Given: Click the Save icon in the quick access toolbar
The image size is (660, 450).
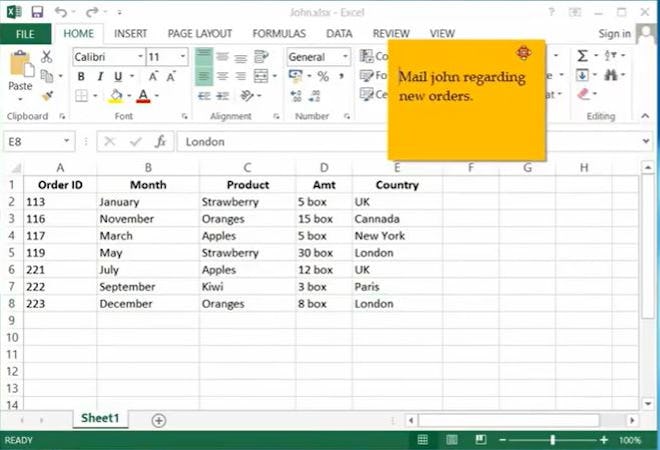Looking at the screenshot, I should [x=37, y=12].
